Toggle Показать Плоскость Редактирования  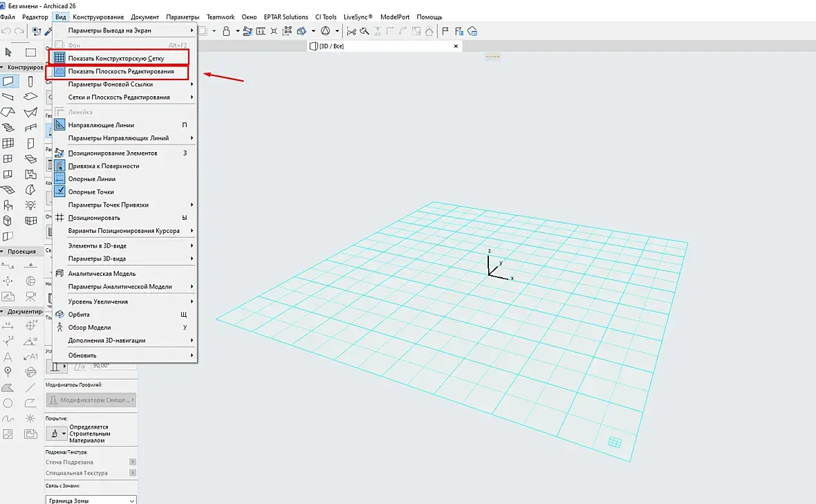point(121,71)
